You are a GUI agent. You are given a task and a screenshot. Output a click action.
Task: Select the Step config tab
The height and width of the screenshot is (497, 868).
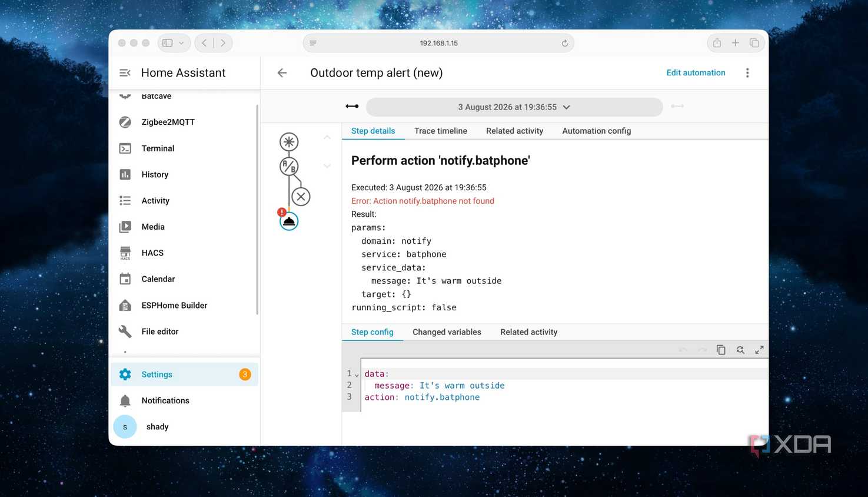pyautogui.click(x=373, y=332)
